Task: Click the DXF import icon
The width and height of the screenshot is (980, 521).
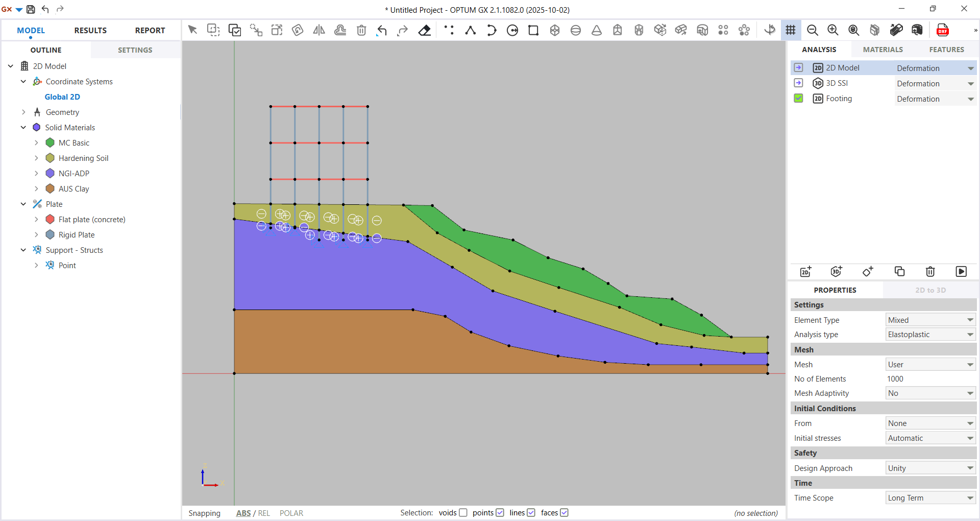Action: click(x=942, y=30)
